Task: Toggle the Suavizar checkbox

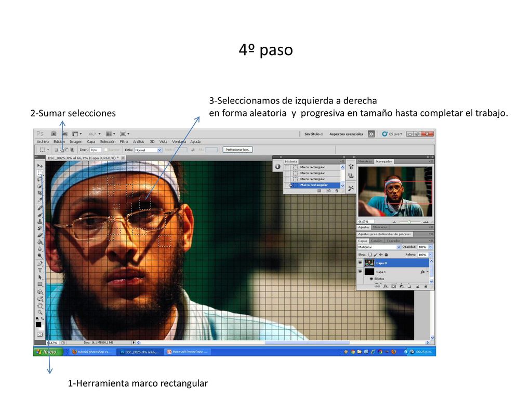Action: (x=106, y=150)
